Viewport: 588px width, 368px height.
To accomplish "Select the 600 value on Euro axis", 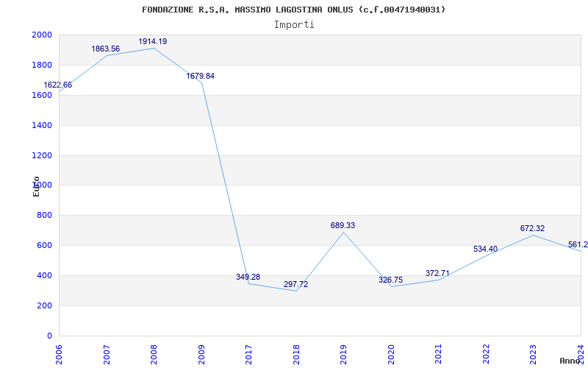I will 44,246.
